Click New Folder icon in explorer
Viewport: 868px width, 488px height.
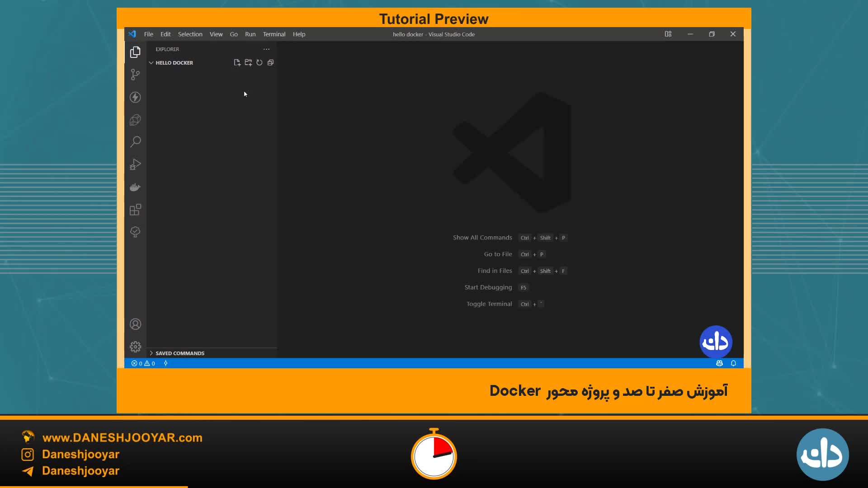248,63
